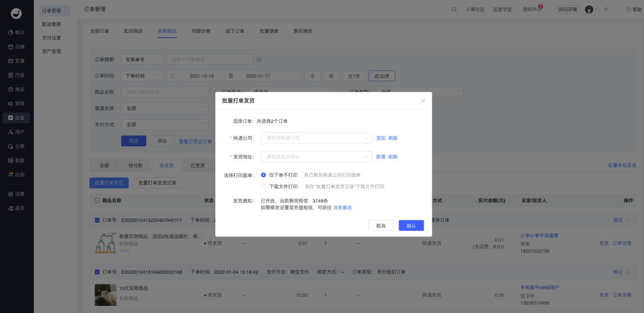Expand the avatar account dropdown arrow
This screenshot has width=644, height=313.
coord(596,9)
